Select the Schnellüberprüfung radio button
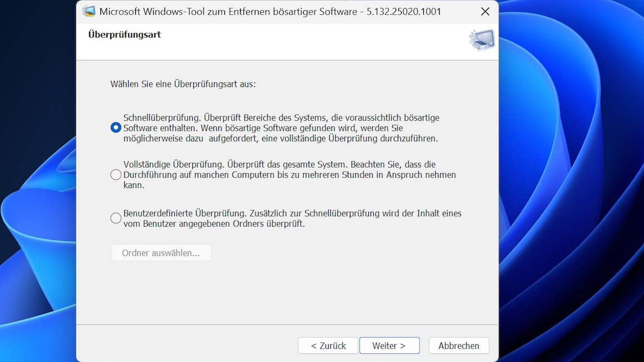Screen dimensions: 644x362 [116, 128]
